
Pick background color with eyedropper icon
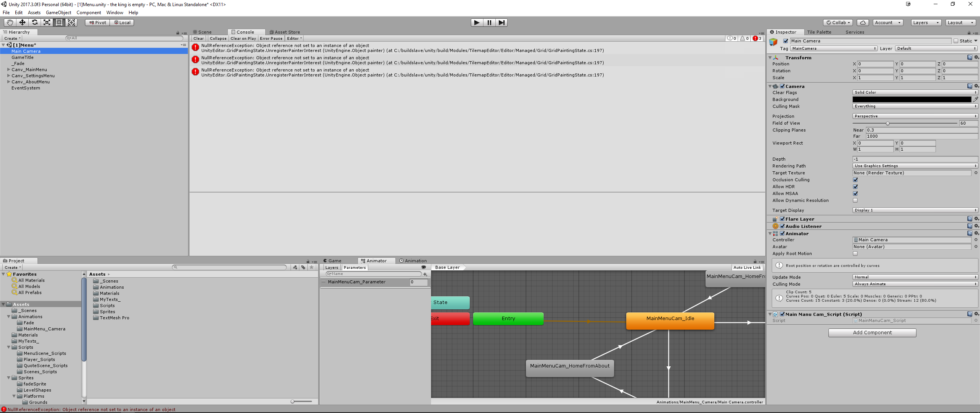(x=975, y=99)
